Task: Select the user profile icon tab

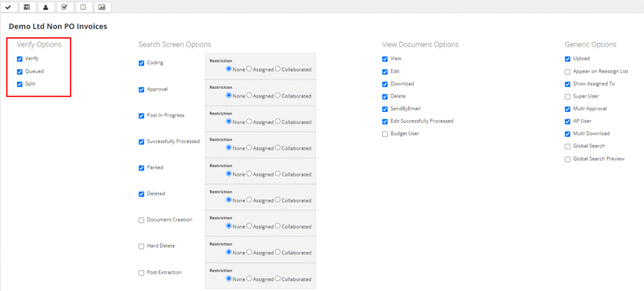Action: (46, 8)
